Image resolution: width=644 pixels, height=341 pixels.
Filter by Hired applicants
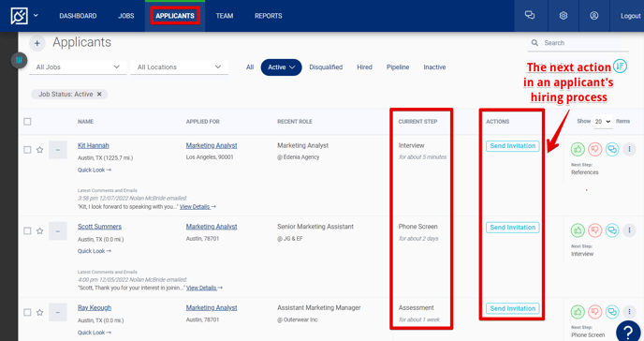tap(364, 67)
